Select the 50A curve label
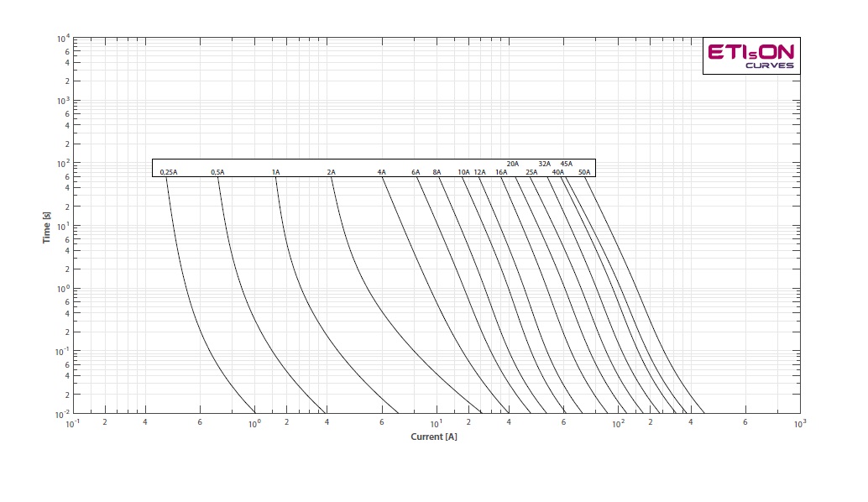 tap(584, 173)
